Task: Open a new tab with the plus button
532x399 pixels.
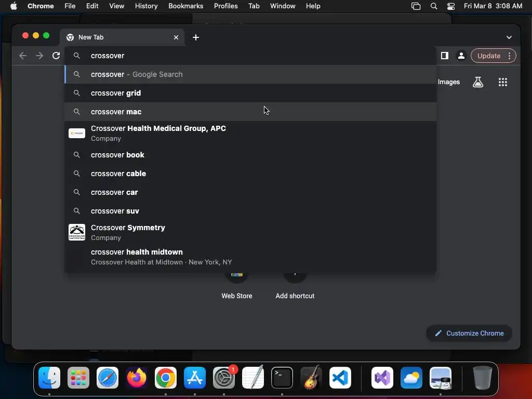Action: pyautogui.click(x=196, y=37)
